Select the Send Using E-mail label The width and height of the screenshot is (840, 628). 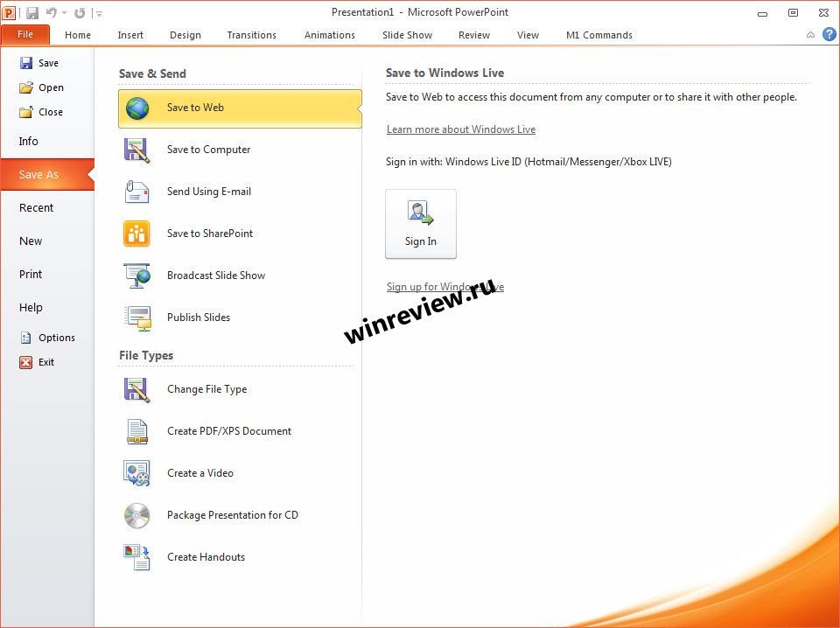coord(209,192)
